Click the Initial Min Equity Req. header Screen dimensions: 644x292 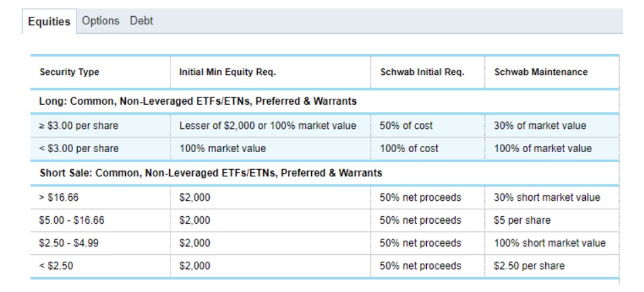227,72
